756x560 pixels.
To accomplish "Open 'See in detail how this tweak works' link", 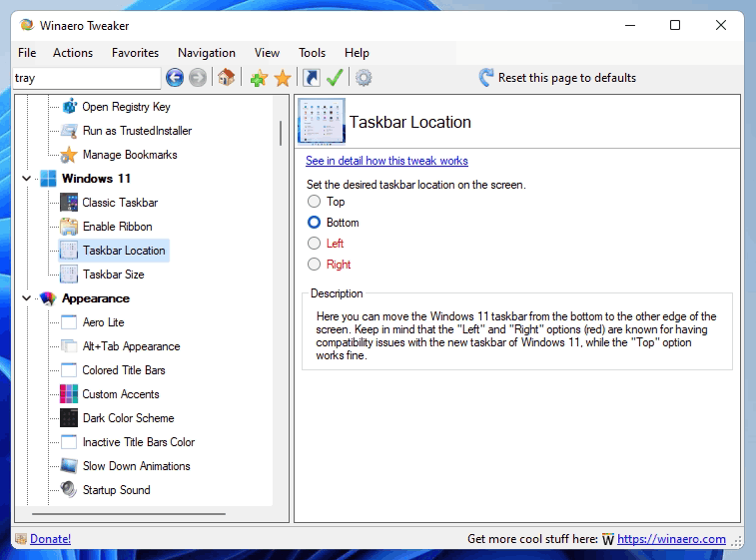I will pyautogui.click(x=386, y=161).
